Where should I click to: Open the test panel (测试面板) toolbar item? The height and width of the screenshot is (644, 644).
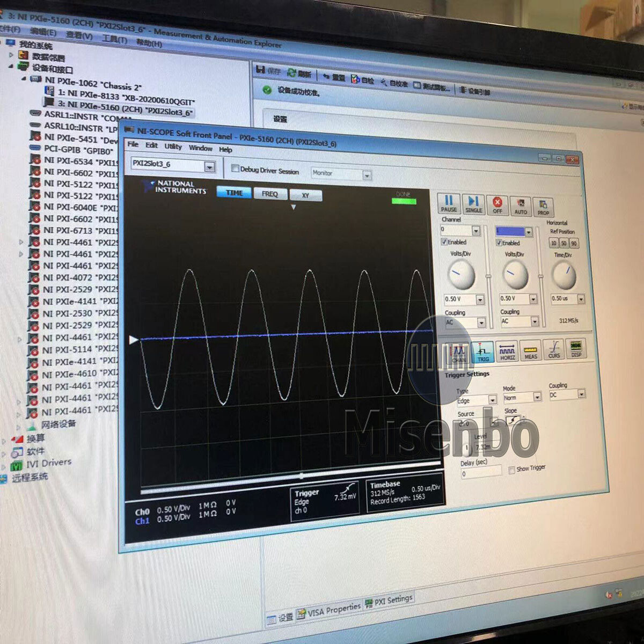coord(432,86)
